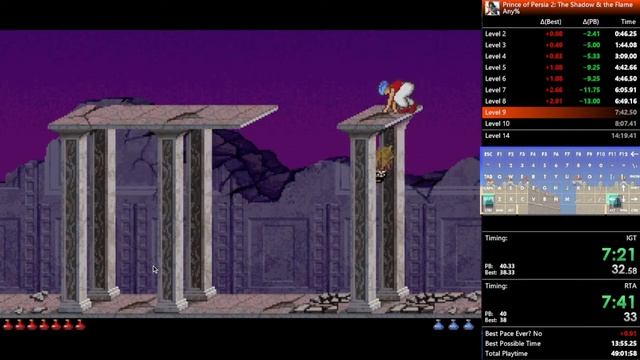Click the best possible time value '13:55.25'

tap(624, 344)
